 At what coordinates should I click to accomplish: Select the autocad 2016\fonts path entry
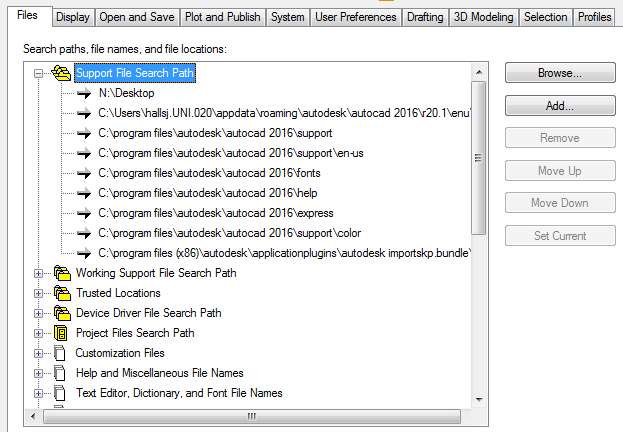pos(211,173)
